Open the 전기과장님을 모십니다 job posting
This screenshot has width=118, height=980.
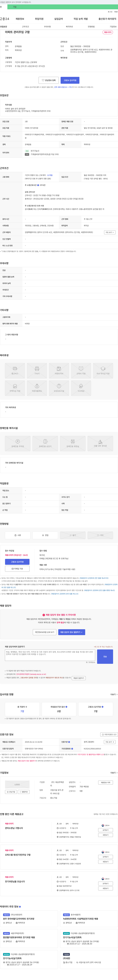click(x=15, y=881)
